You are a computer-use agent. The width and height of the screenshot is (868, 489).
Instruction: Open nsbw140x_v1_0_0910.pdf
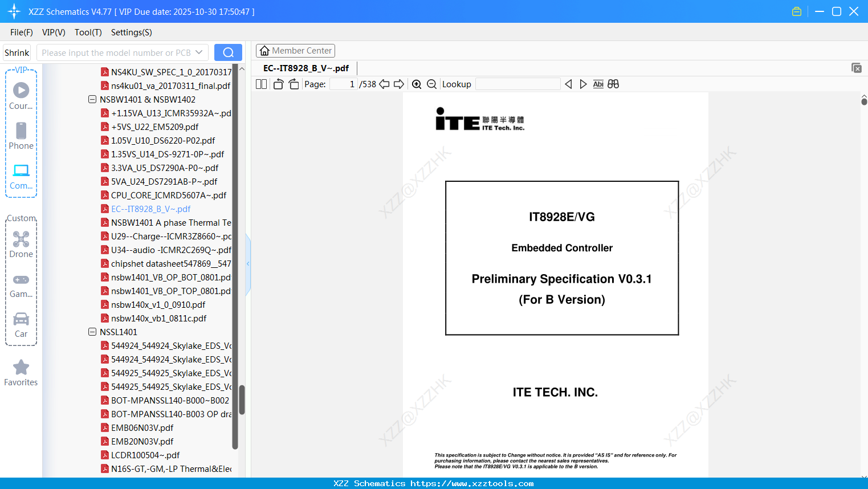(x=158, y=304)
